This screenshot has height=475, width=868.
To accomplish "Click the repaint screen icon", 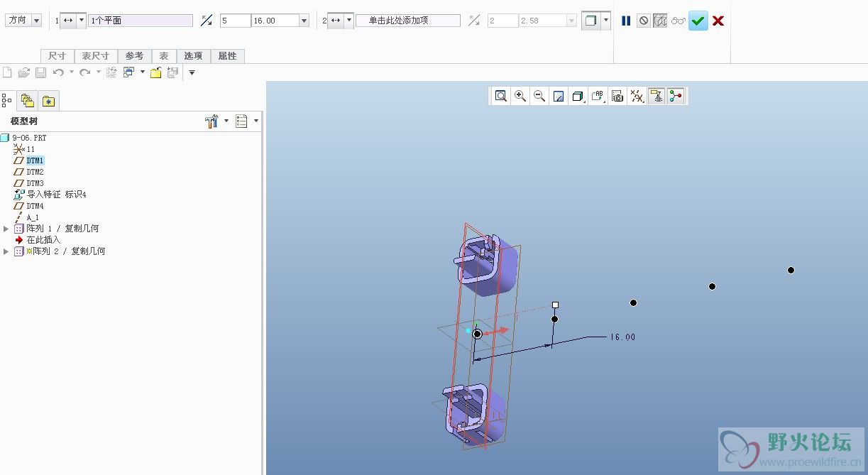I will click(x=559, y=96).
